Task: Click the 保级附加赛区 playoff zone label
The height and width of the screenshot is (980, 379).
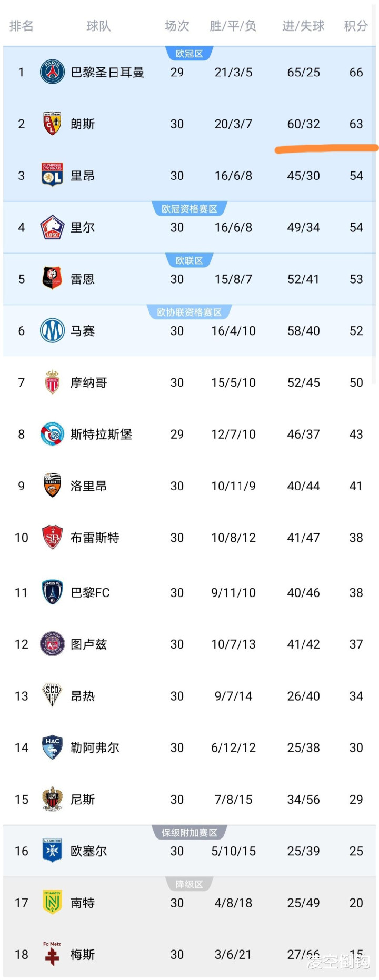Action: (189, 833)
